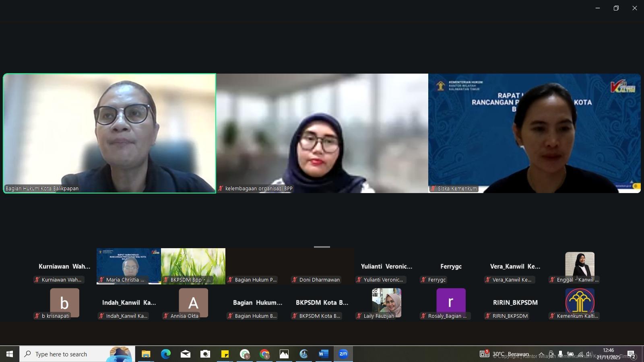Open Sticky Notes from the taskbar
The image size is (644, 362).
coord(225,354)
